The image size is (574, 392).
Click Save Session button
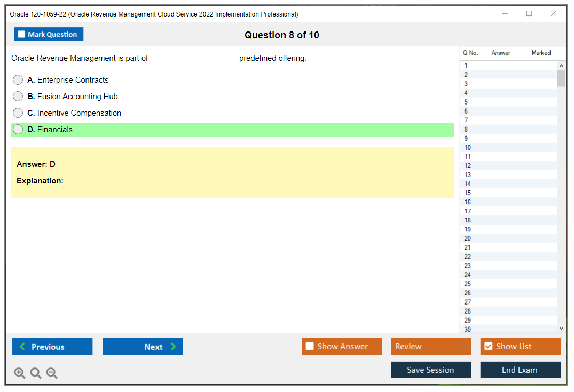pyautogui.click(x=430, y=370)
